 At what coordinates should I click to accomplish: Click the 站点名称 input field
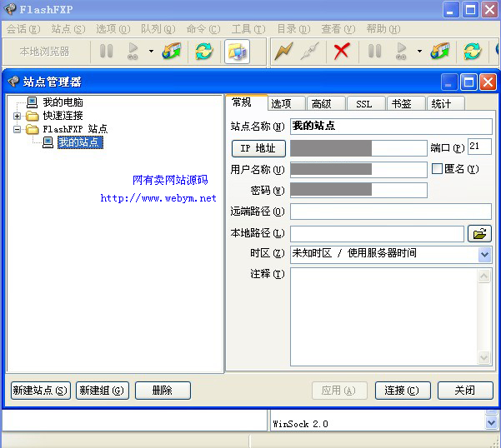tap(391, 127)
